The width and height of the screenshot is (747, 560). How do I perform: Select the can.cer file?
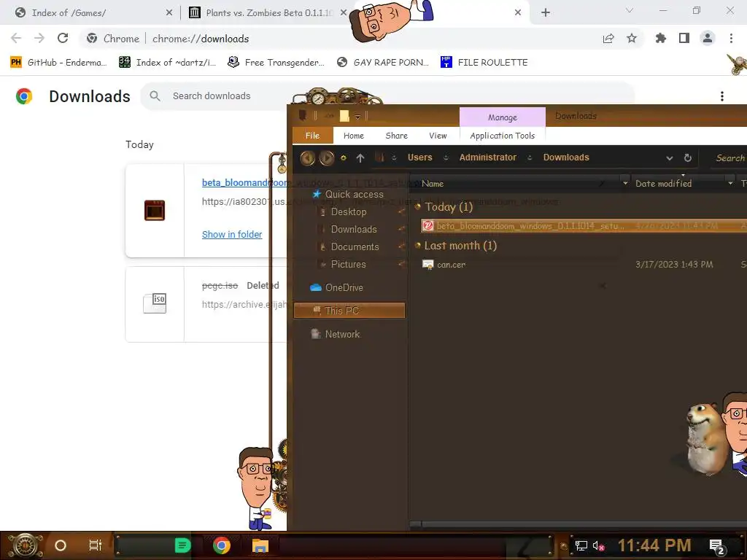(x=451, y=265)
